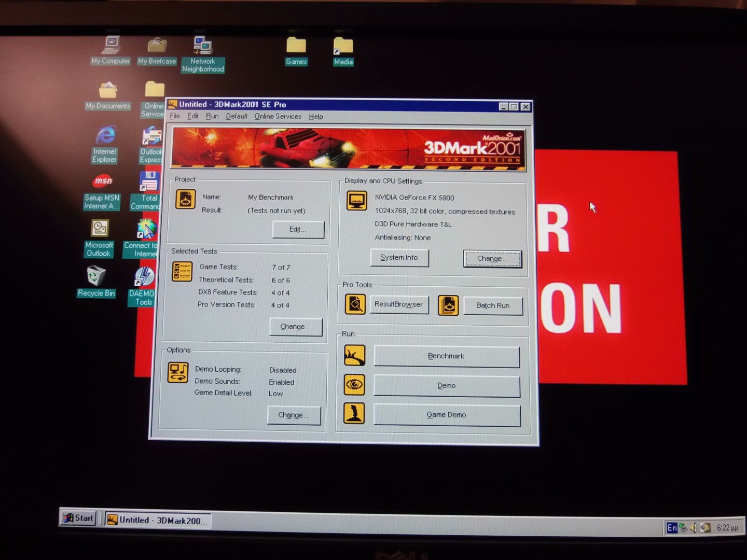Select the My Briefcase desktop icon
Viewport: 747px width, 560px height.
point(157,51)
